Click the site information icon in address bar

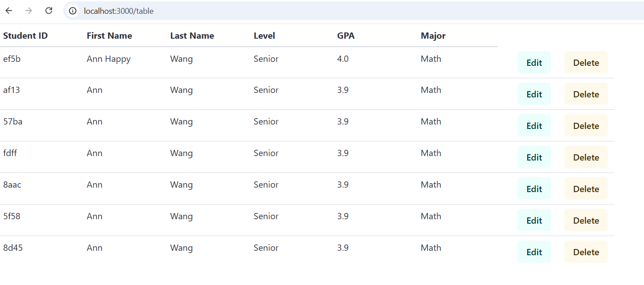73,11
